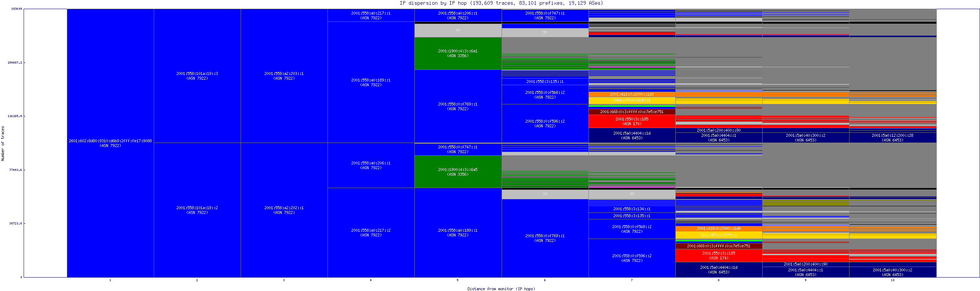Select the 2001:558:a0:217::1 block
The image size is (980, 291).
point(371,15)
